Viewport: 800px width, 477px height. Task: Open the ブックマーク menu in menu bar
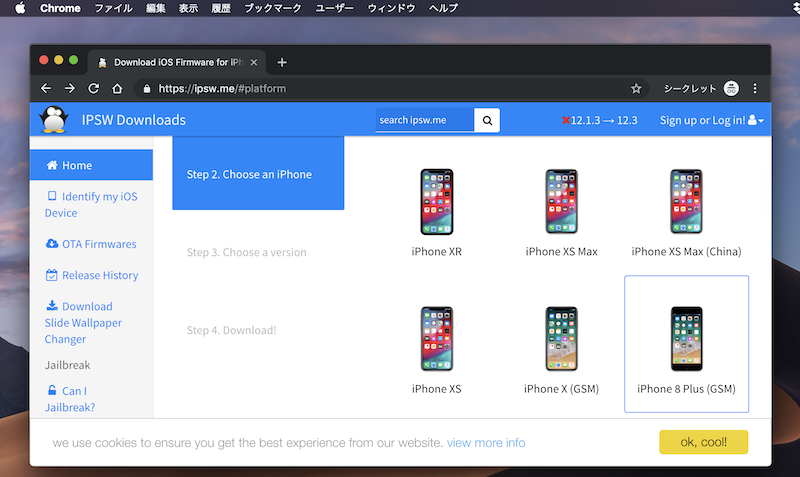(x=271, y=8)
